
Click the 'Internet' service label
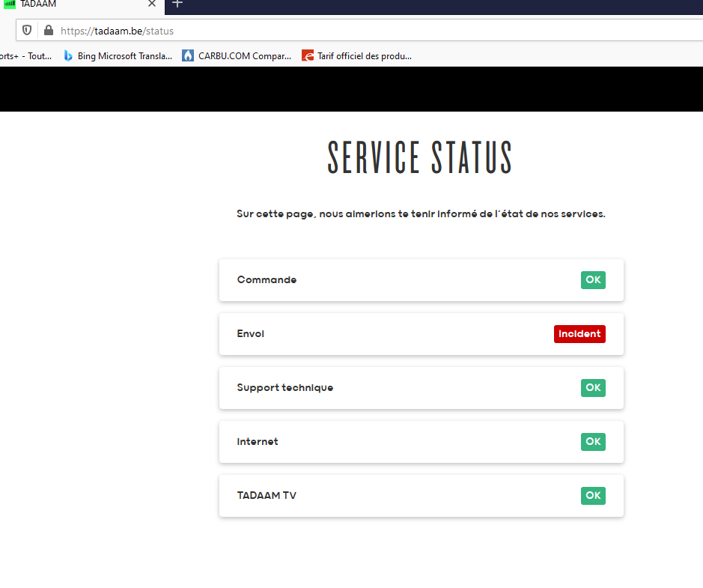click(x=258, y=442)
